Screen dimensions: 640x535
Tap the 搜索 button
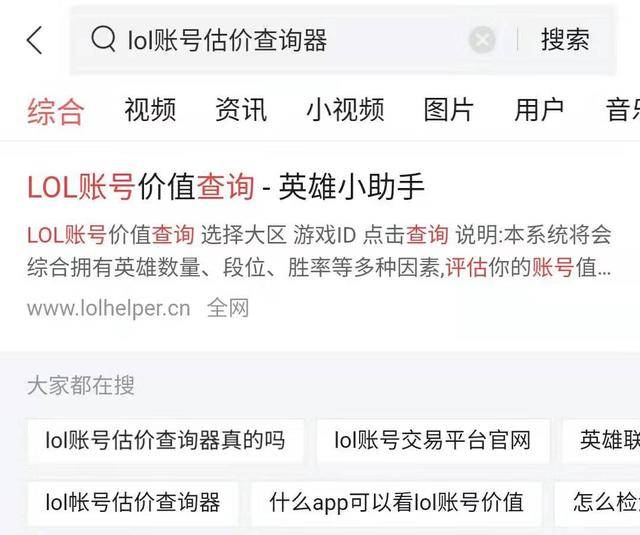click(565, 40)
